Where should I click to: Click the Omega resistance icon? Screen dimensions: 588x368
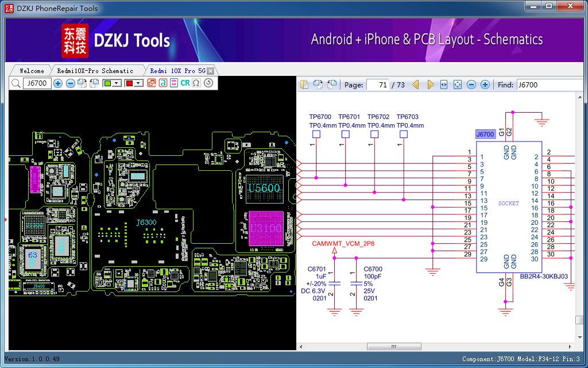[196, 83]
